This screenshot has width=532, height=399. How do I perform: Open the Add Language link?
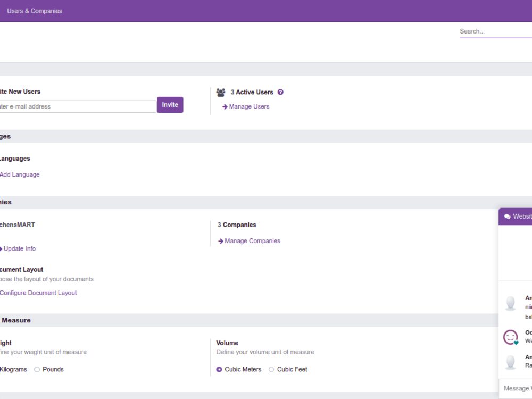[20, 174]
